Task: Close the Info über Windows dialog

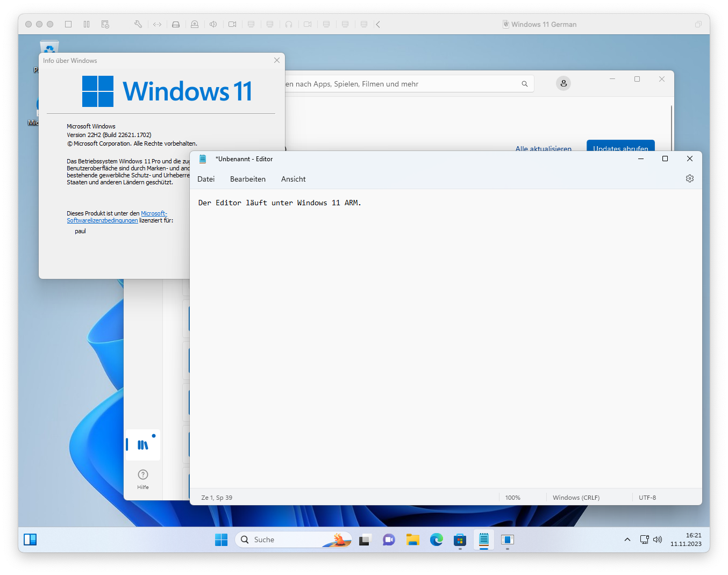Action: tap(277, 60)
